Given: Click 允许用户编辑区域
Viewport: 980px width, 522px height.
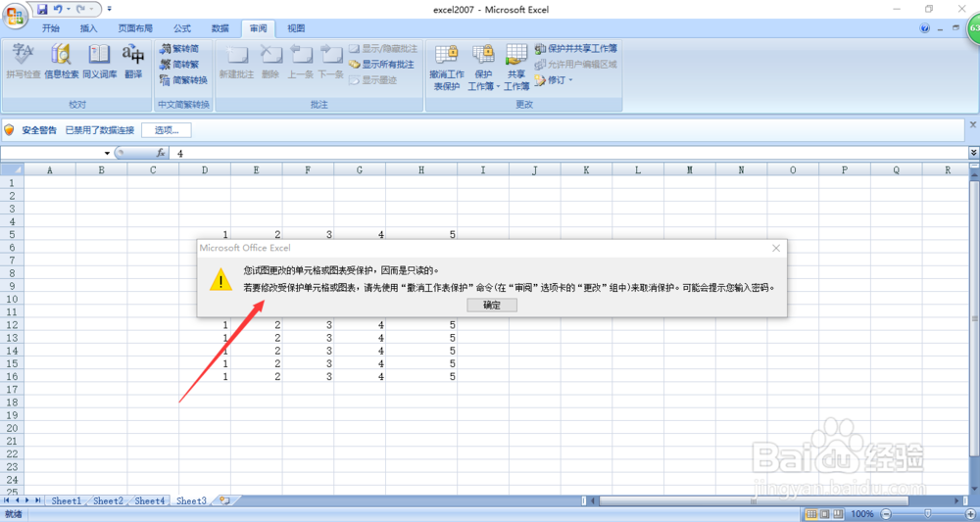Looking at the screenshot, I should [576, 64].
